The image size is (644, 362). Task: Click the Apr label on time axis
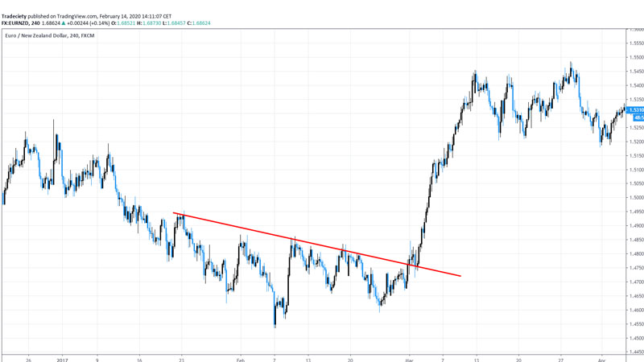click(x=601, y=360)
